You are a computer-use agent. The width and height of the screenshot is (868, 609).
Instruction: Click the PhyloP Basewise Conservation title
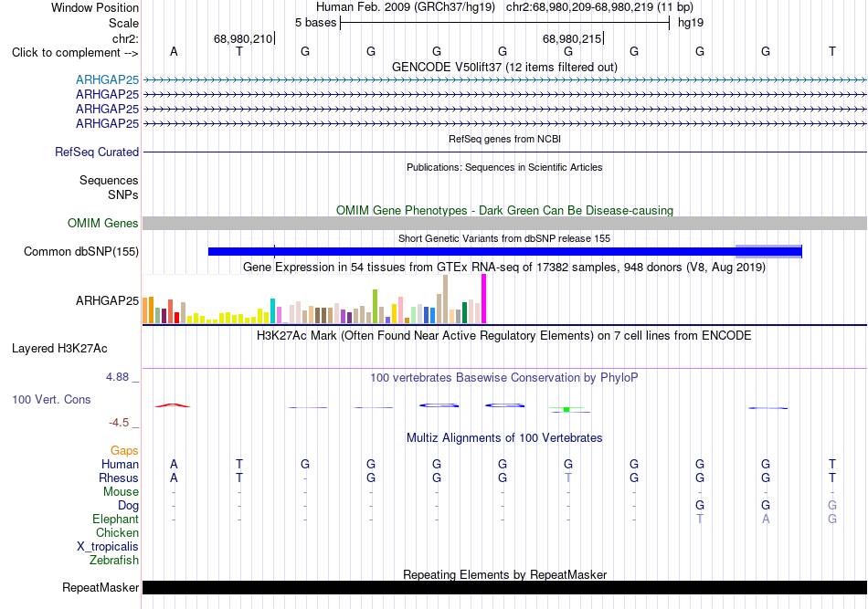pos(504,378)
